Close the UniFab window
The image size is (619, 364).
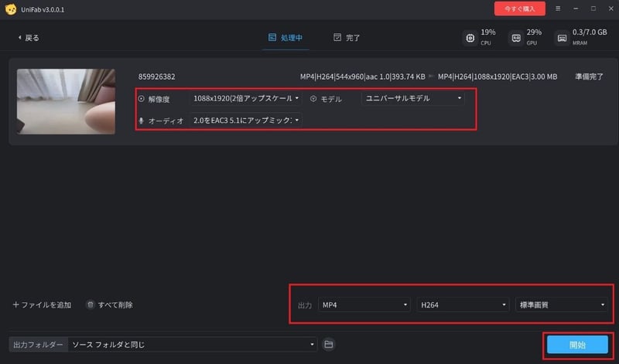pos(610,9)
